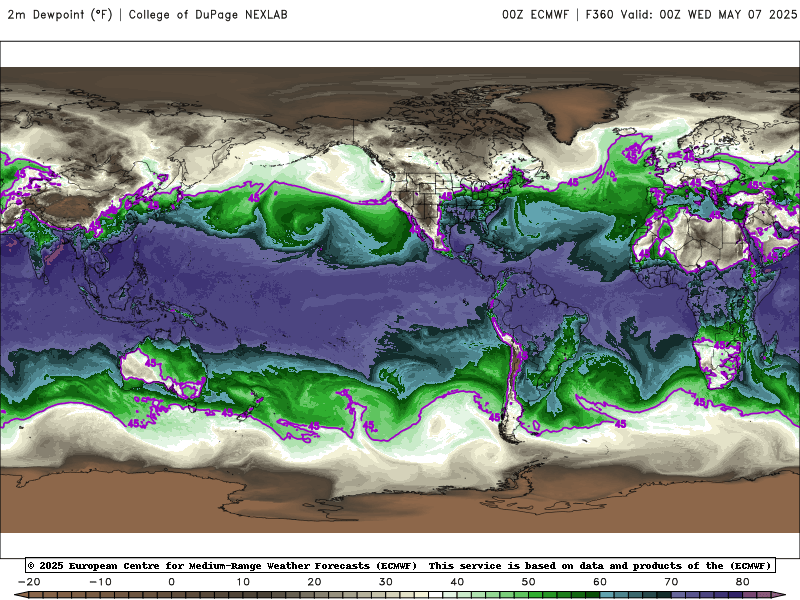Click the "10" color scale label

pyautogui.click(x=243, y=582)
